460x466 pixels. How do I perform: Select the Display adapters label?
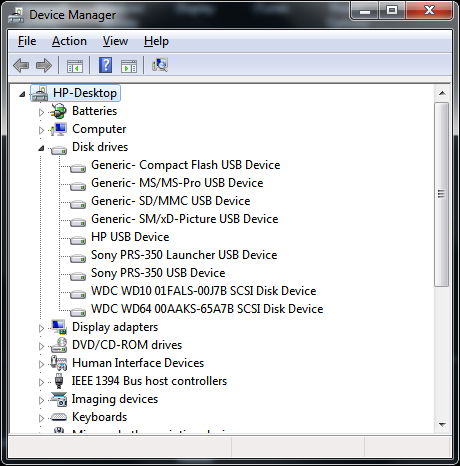click(115, 327)
